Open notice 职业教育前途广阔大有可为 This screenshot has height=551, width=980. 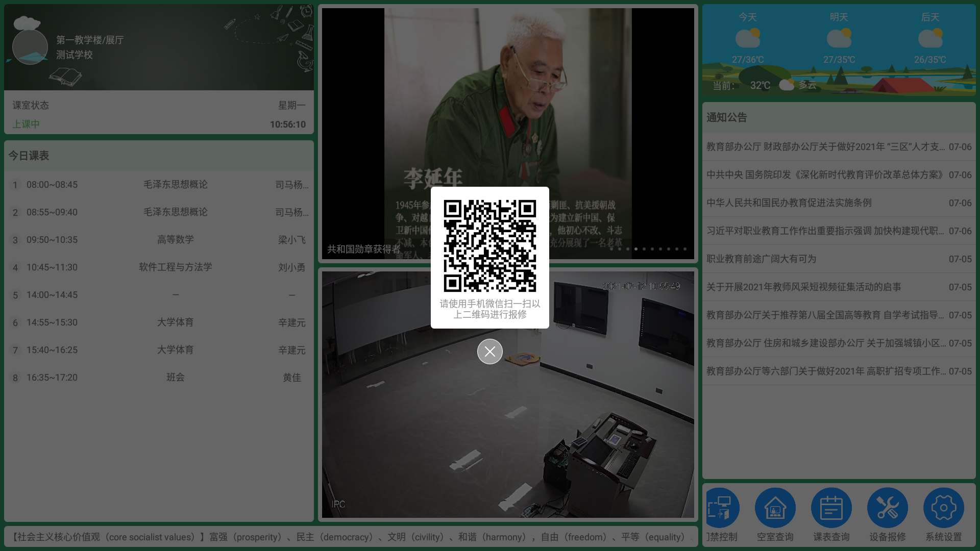click(839, 259)
